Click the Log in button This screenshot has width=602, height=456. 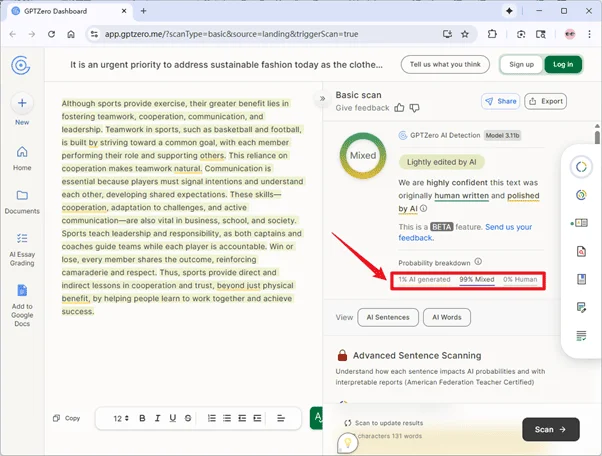563,64
